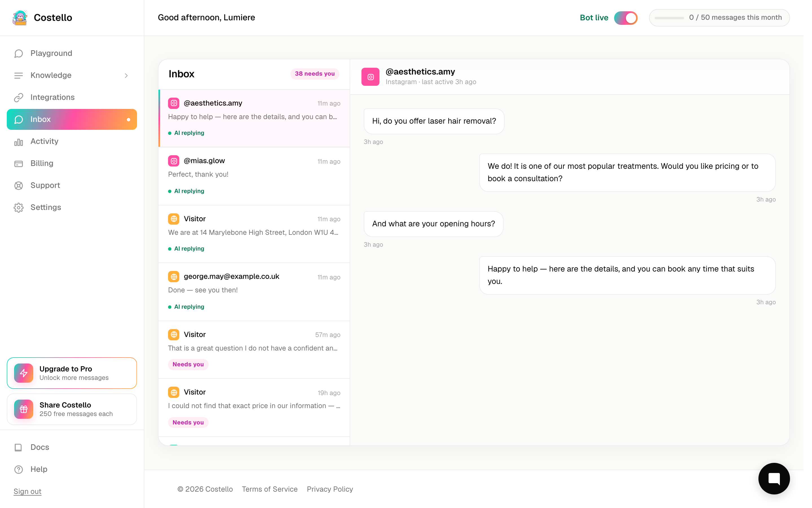
Task: Select Inbox in the sidebar
Action: point(72,119)
